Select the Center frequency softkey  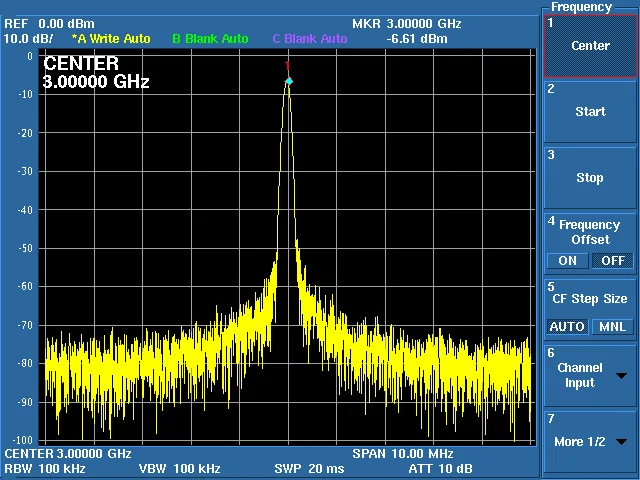590,46
